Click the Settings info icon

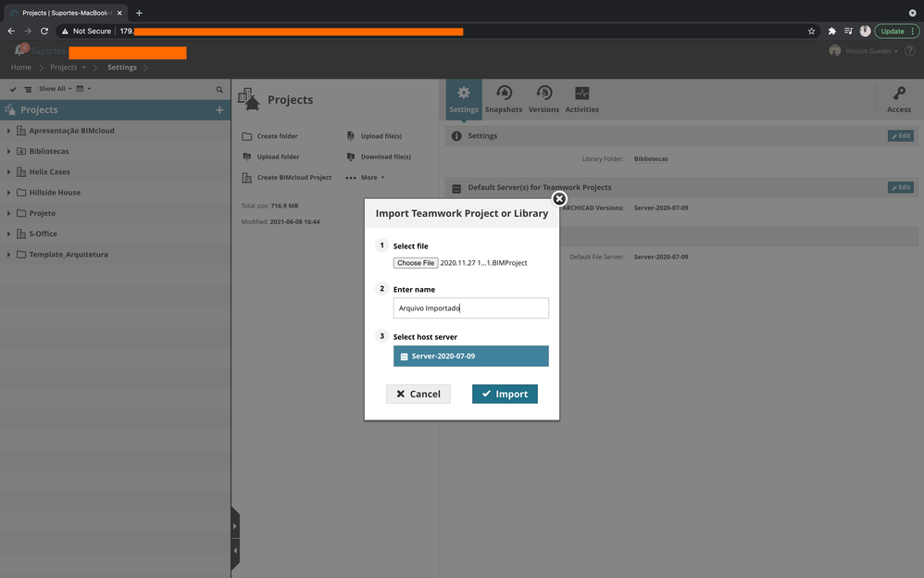point(456,136)
